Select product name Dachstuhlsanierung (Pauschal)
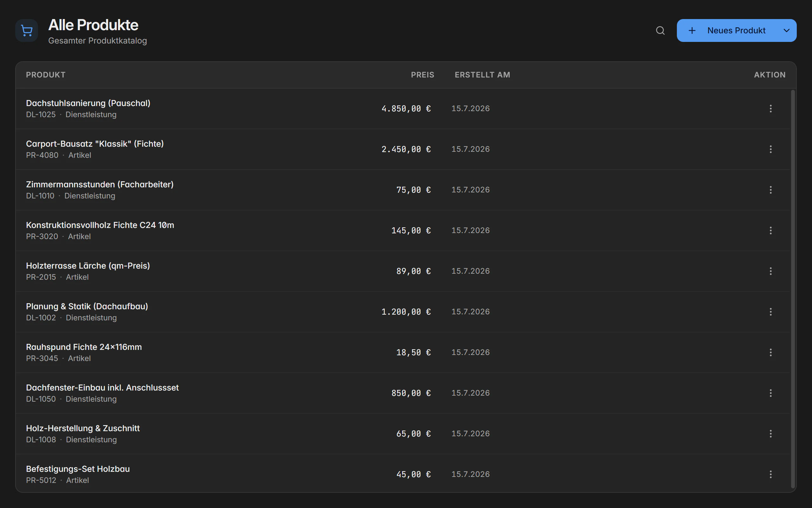The image size is (812, 508). pos(88,103)
